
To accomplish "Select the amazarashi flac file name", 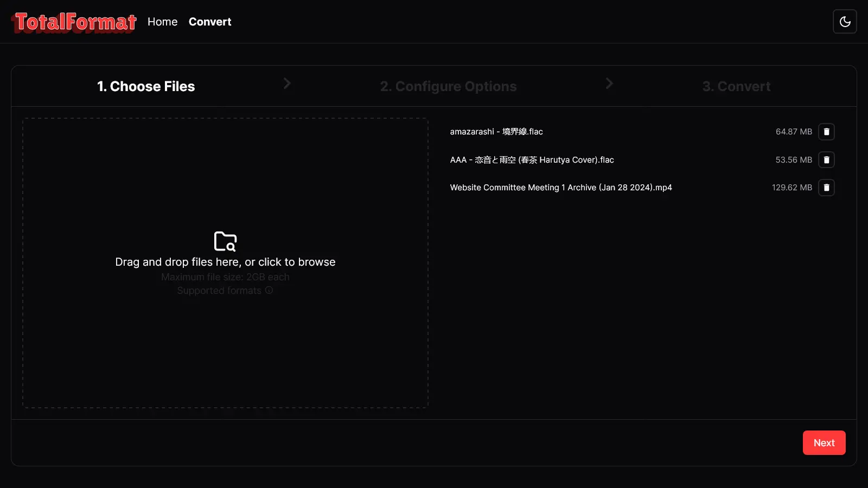I will pos(496,132).
